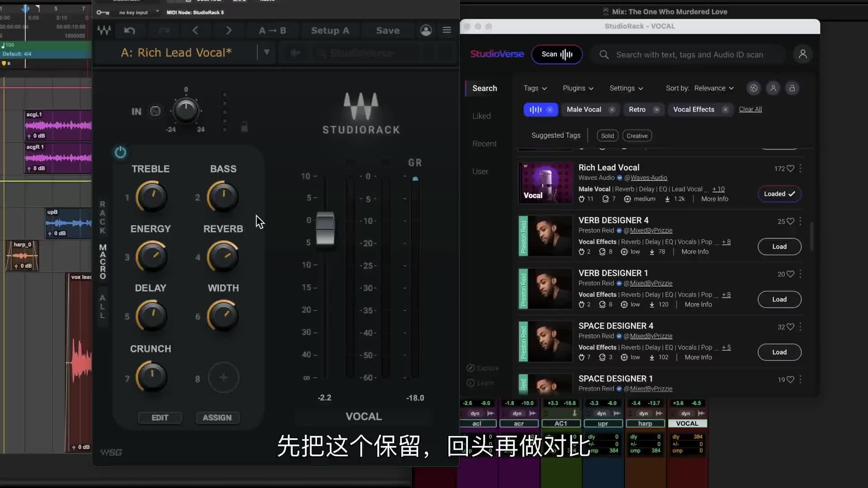
Task: Redo change in StudioRack toolbar
Action: pos(164,30)
